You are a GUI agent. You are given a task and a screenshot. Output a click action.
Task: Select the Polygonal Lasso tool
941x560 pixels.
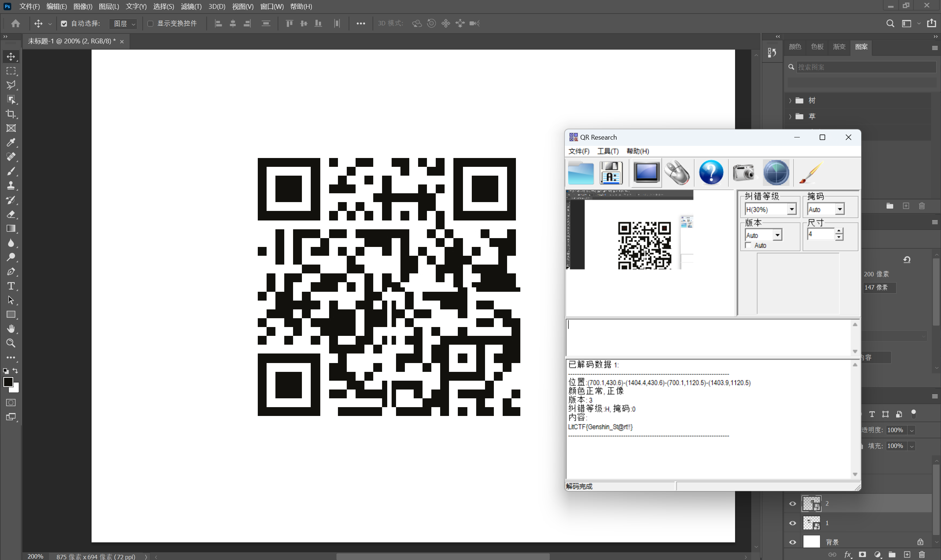tap(11, 85)
